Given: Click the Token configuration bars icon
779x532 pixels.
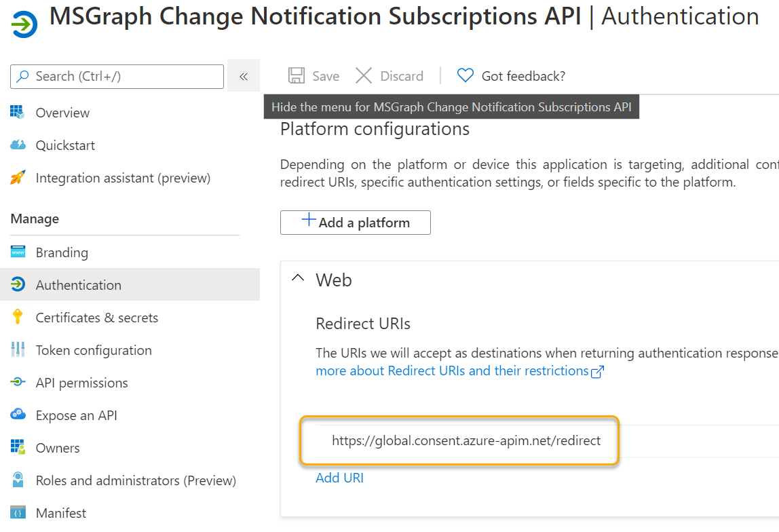Looking at the screenshot, I should [x=18, y=349].
